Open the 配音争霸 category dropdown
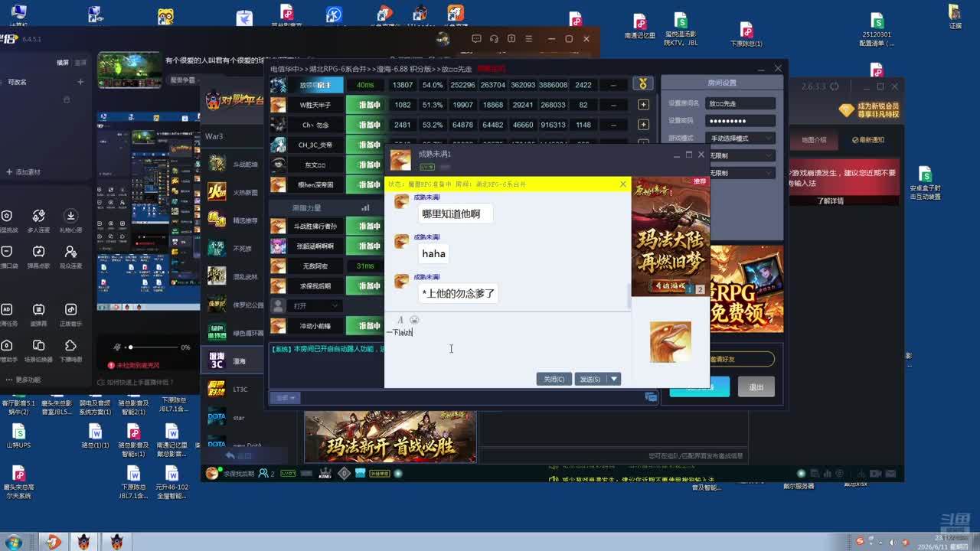 185,80
